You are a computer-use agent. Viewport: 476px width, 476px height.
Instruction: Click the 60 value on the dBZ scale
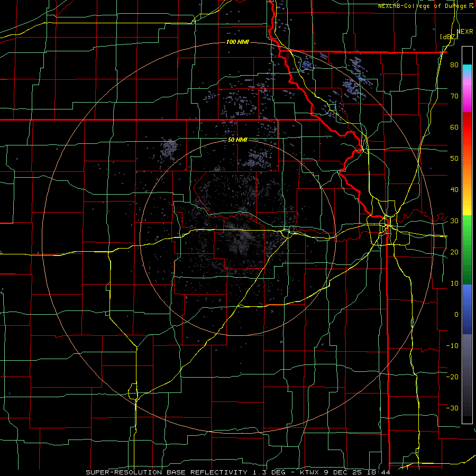click(454, 127)
